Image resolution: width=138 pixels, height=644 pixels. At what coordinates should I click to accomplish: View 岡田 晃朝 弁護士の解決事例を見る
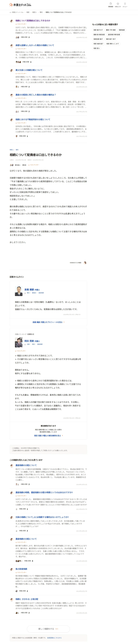coord(48,435)
